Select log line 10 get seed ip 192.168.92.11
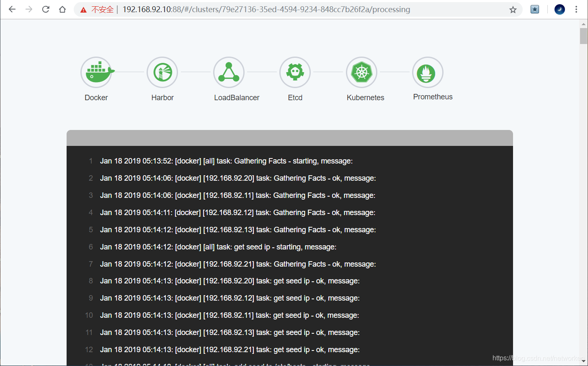Viewport: 588px width, 366px height. (230, 315)
